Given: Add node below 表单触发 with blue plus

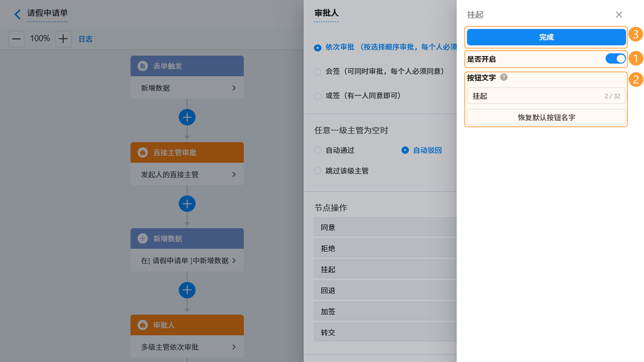Looking at the screenshot, I should (187, 117).
